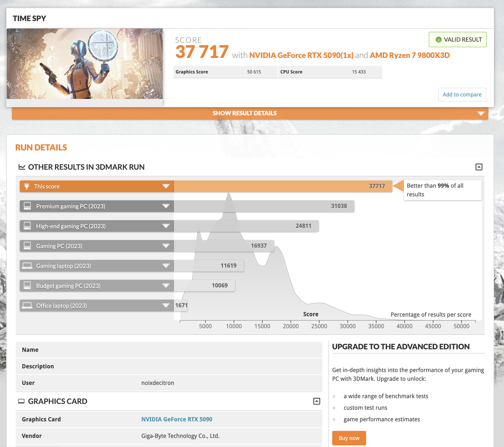Click the Time Spy benchmark thumbnail image
504x447 pixels.
[x=85, y=64]
